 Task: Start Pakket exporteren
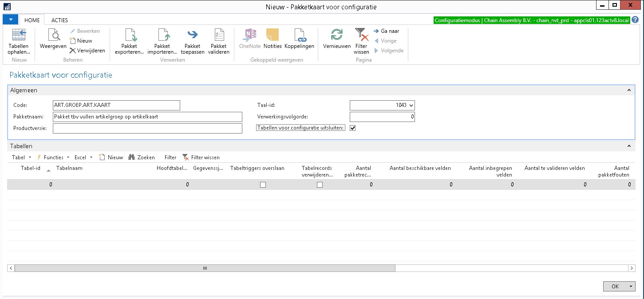[130, 42]
